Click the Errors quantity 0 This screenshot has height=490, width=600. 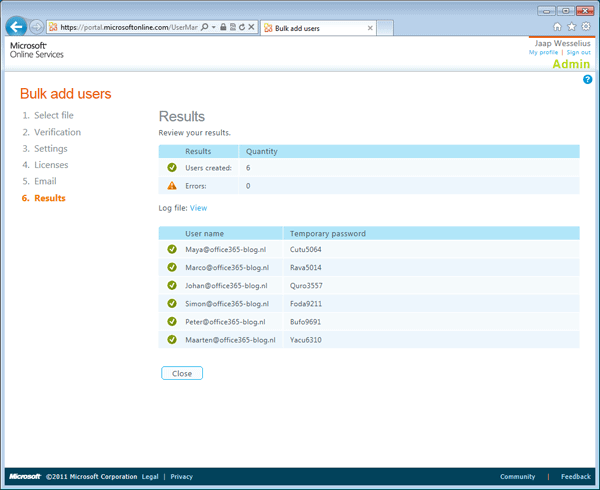pyautogui.click(x=248, y=186)
